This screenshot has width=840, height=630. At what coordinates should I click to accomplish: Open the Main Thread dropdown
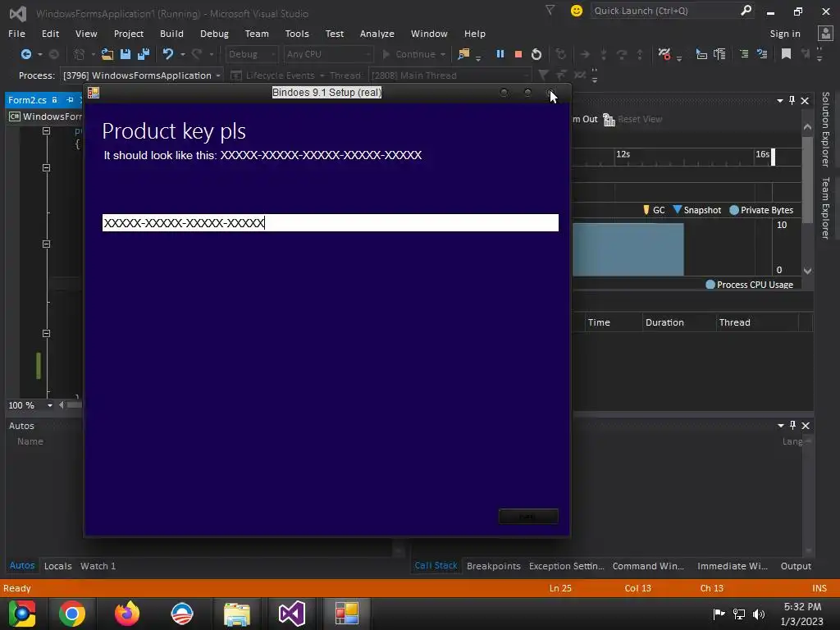coord(450,75)
